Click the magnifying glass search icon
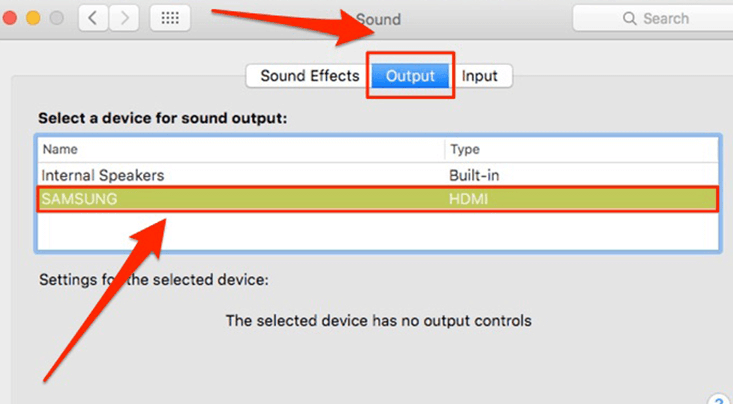The height and width of the screenshot is (404, 733). [x=630, y=19]
